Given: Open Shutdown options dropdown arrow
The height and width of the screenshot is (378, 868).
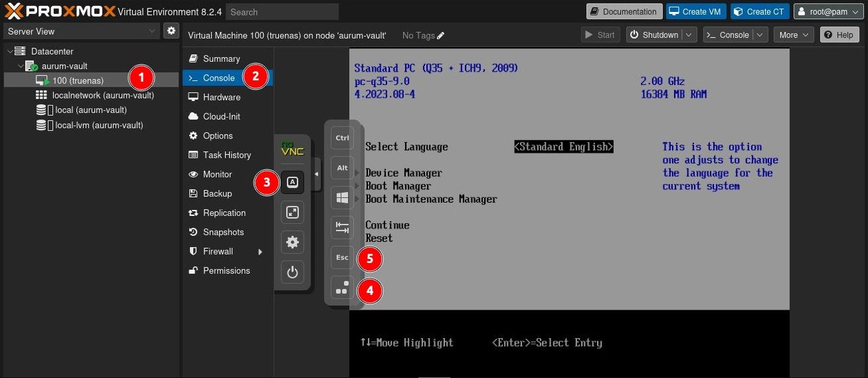Looking at the screenshot, I should 689,35.
